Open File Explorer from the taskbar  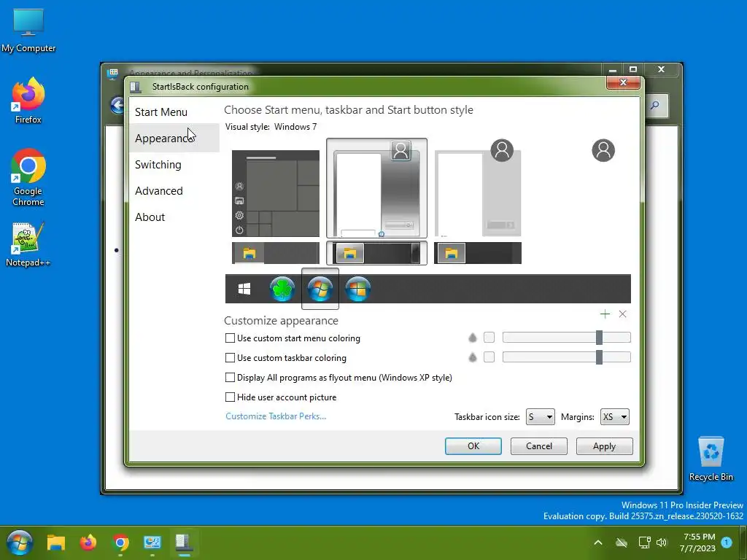point(55,542)
